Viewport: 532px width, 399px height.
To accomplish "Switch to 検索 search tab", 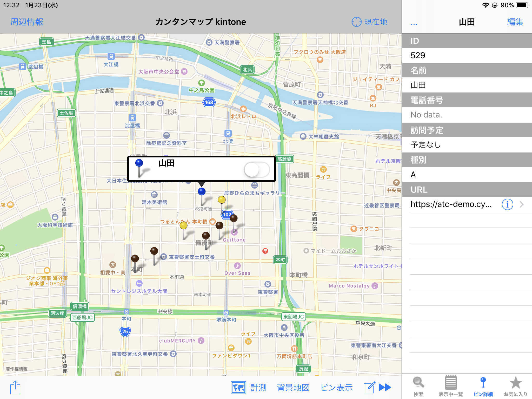I will [418, 386].
